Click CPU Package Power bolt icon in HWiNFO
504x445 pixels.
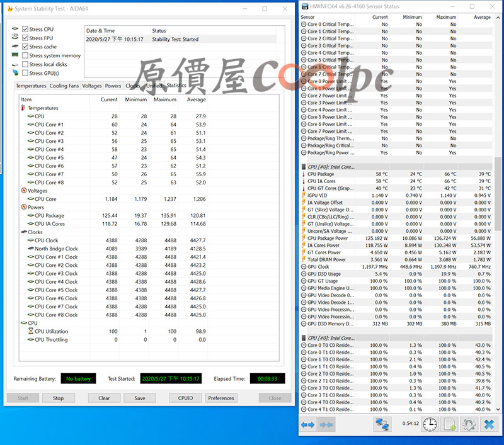(x=304, y=238)
